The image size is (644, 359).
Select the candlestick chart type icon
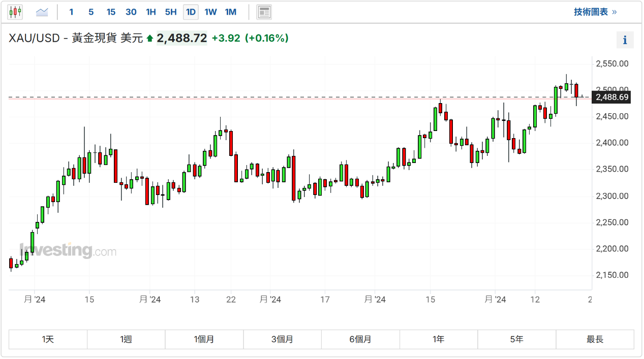15,12
